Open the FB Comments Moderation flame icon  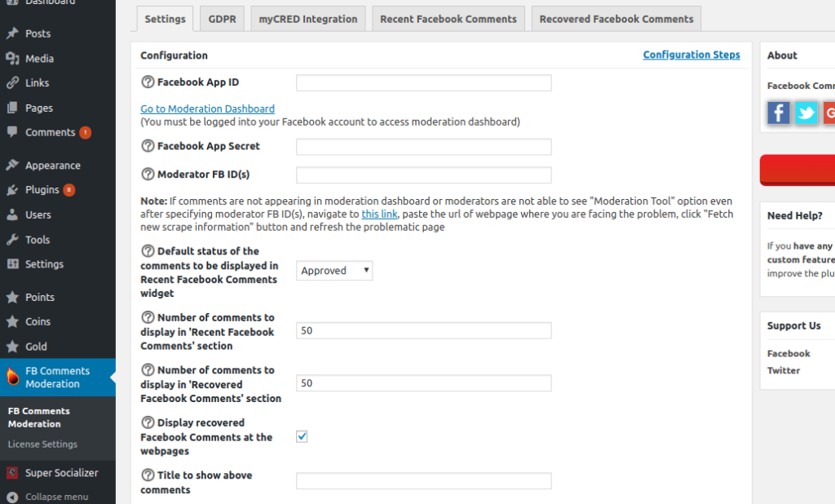pyautogui.click(x=11, y=377)
